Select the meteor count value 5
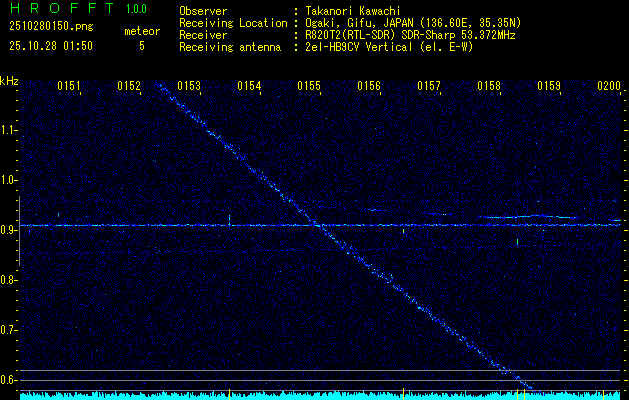 pyautogui.click(x=142, y=46)
